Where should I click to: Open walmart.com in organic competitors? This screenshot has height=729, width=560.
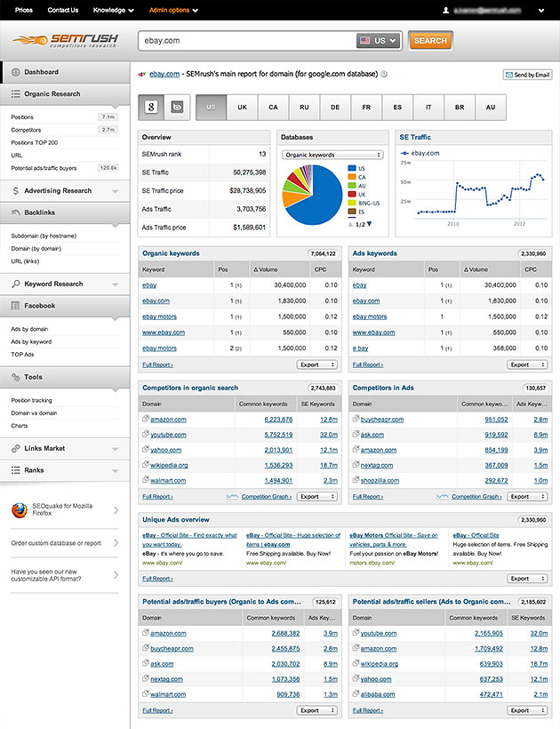pos(168,480)
